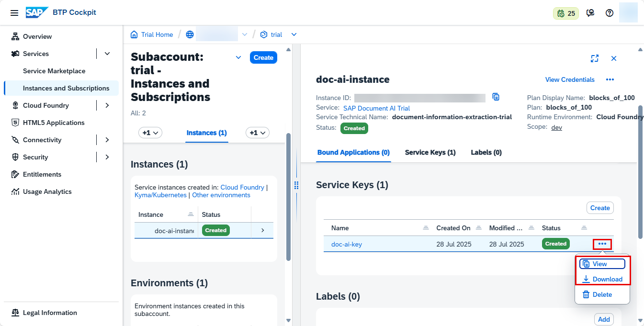Click the Cloud Foundry environment link

(x=242, y=187)
